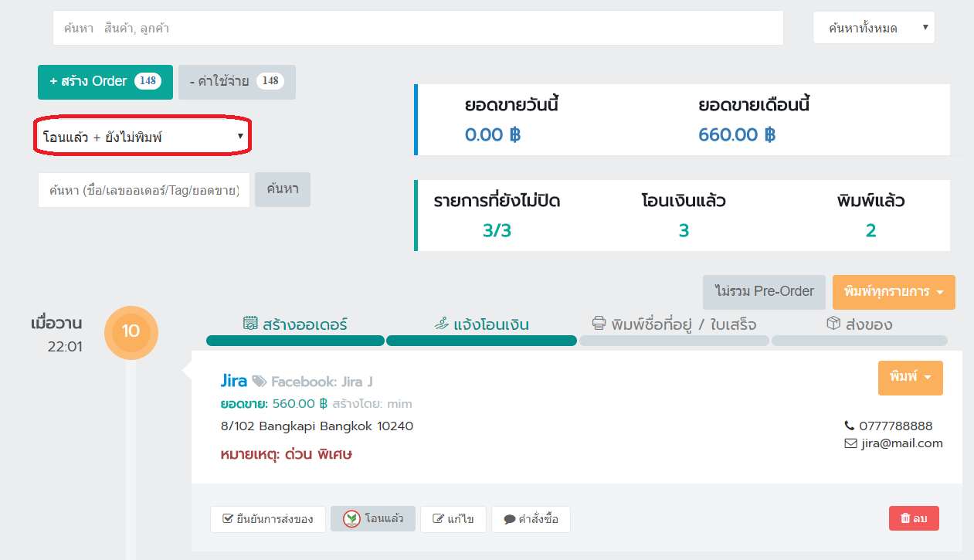The image size is (974, 560).
Task: Click the envelope icon beside jira@mail.com
Action: pyautogui.click(x=850, y=443)
